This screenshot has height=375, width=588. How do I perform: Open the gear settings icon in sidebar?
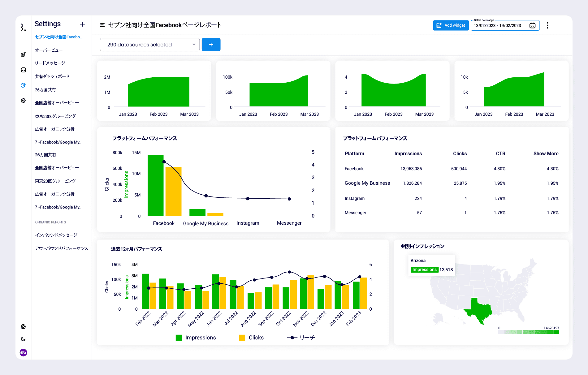tap(23, 101)
